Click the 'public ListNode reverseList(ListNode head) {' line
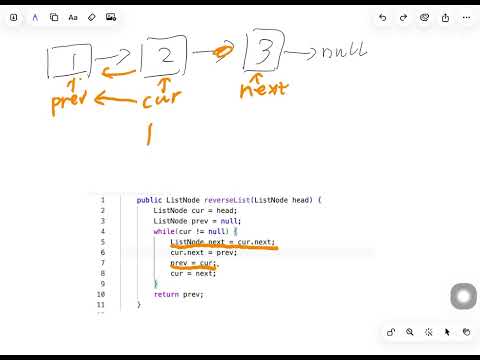The width and height of the screenshot is (480, 360). [x=229, y=200]
